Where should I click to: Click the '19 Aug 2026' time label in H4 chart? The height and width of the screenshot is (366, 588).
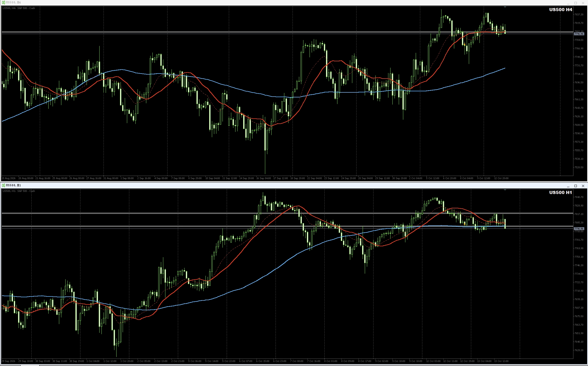pyautogui.click(x=8, y=178)
